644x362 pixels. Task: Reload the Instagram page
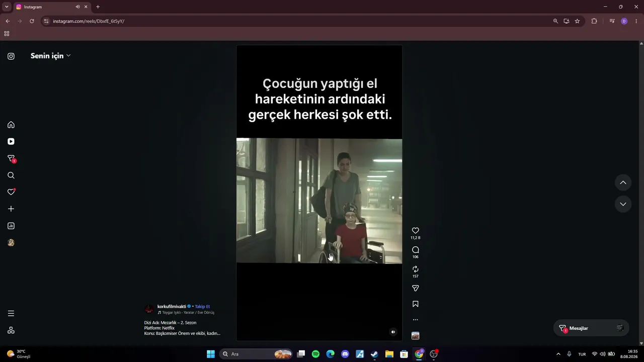point(32,21)
